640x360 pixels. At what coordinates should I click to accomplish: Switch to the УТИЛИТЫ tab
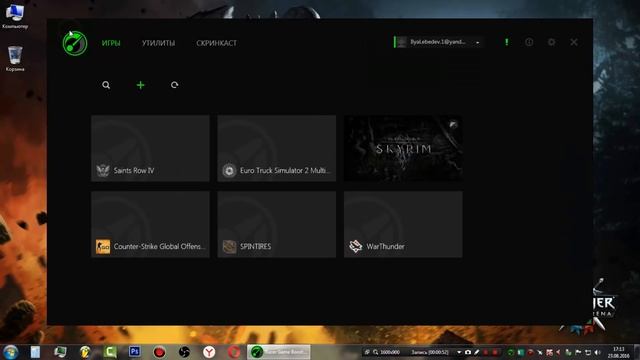click(158, 43)
